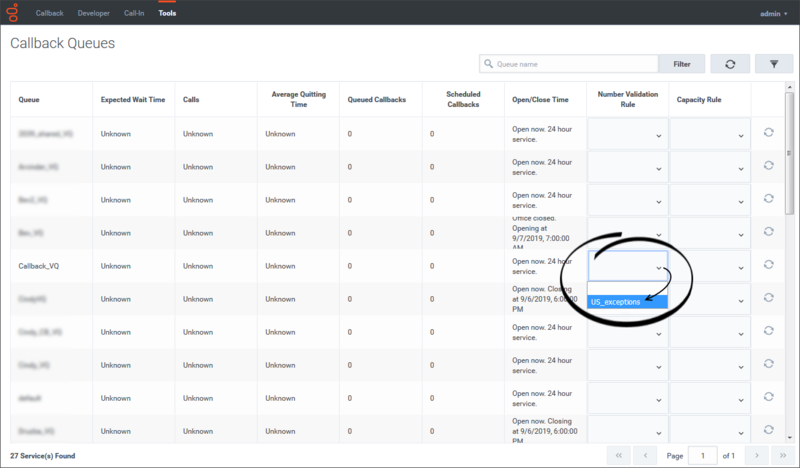Refresh the Callback_VQ queue row

click(768, 265)
